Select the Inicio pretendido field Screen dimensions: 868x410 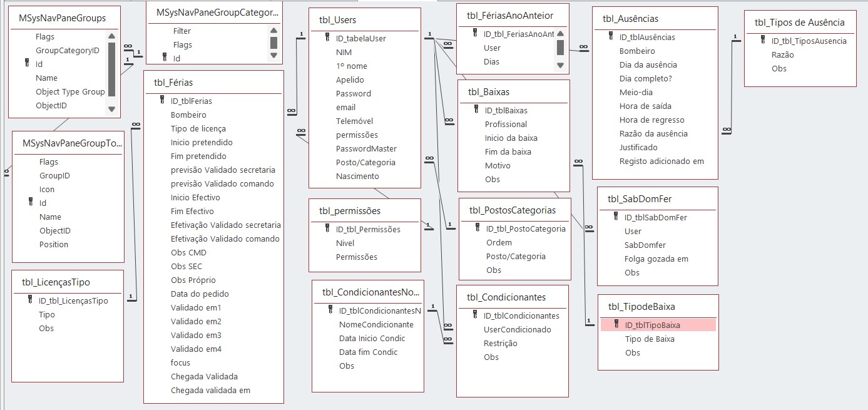[x=202, y=142]
